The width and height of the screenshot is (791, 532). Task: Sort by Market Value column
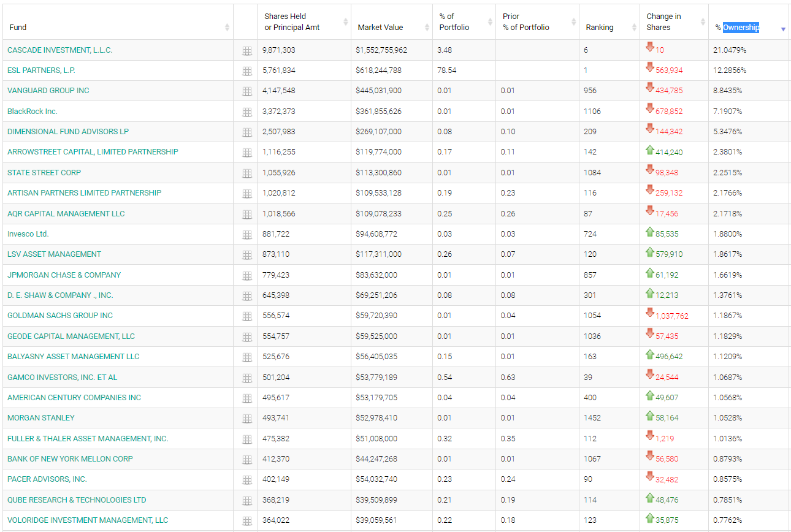392,22
